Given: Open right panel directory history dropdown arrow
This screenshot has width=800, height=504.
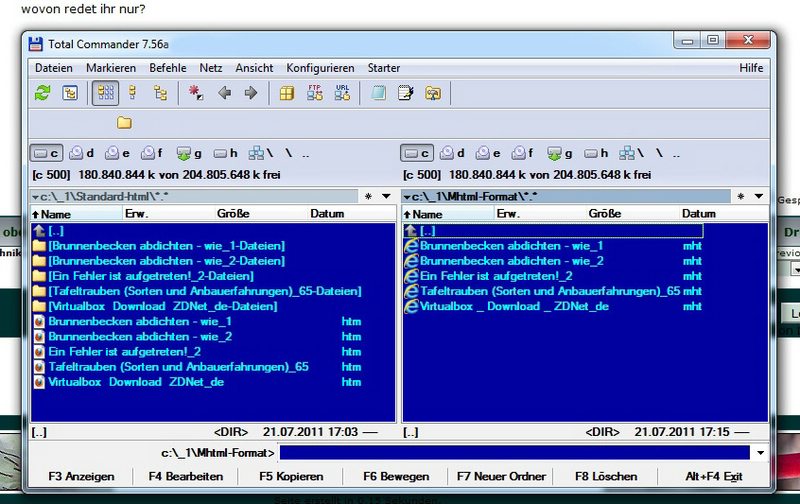Looking at the screenshot, I should [x=759, y=196].
